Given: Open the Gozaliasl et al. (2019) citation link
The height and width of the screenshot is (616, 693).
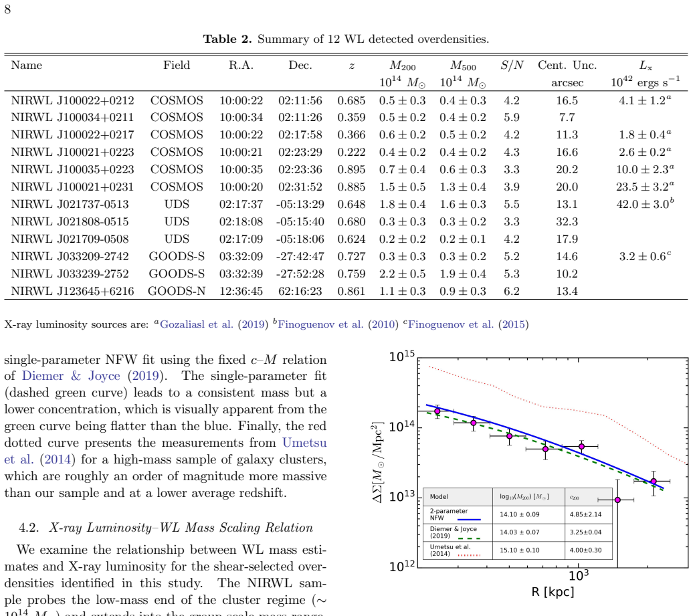Looking at the screenshot, I should 214,324.
